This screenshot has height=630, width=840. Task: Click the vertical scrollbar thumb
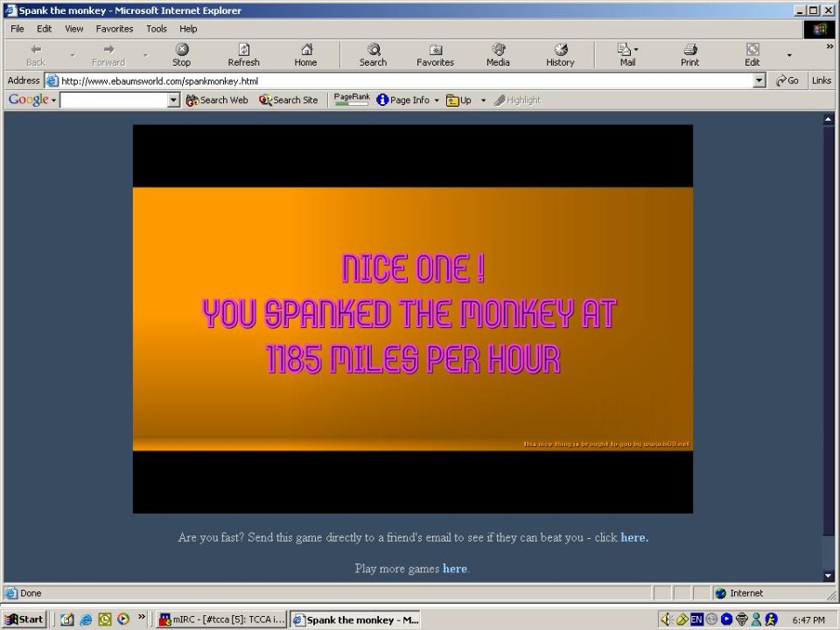coord(829,330)
